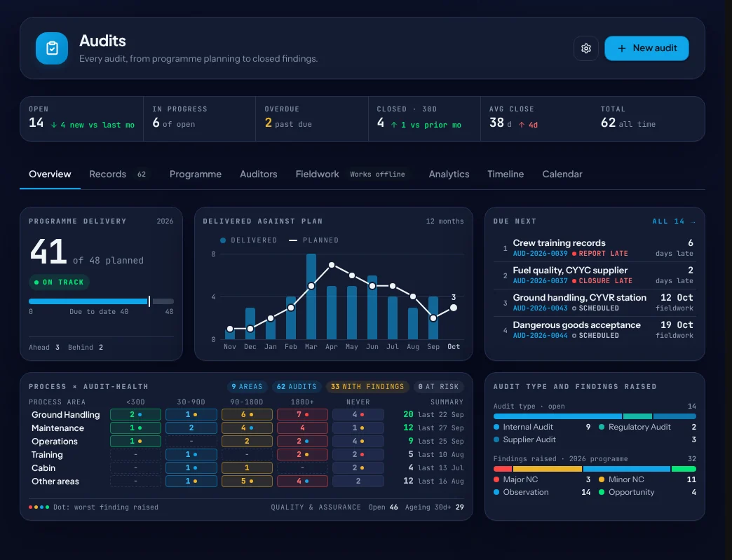Screen dimensions: 732x560
Task: Click the AUD-2026-0039 audit ID
Action: tap(540, 254)
